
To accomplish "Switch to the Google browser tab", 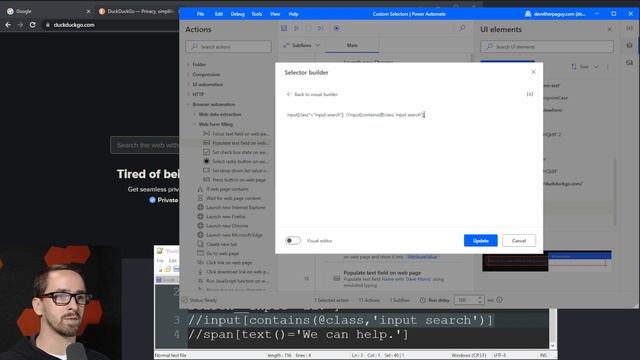I will pyautogui.click(x=47, y=11).
